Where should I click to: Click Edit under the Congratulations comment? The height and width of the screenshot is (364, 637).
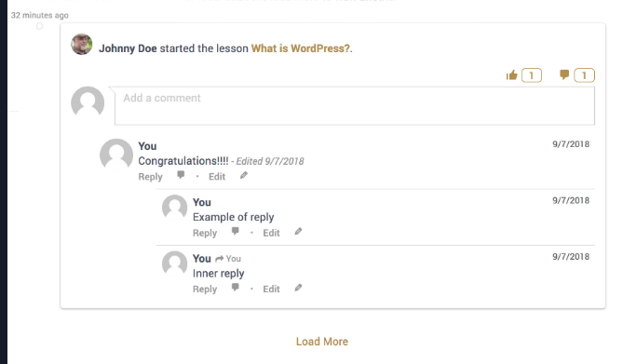tap(217, 177)
